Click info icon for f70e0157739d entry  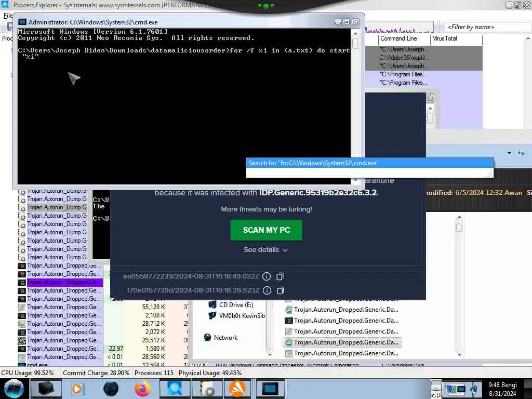pos(267,290)
